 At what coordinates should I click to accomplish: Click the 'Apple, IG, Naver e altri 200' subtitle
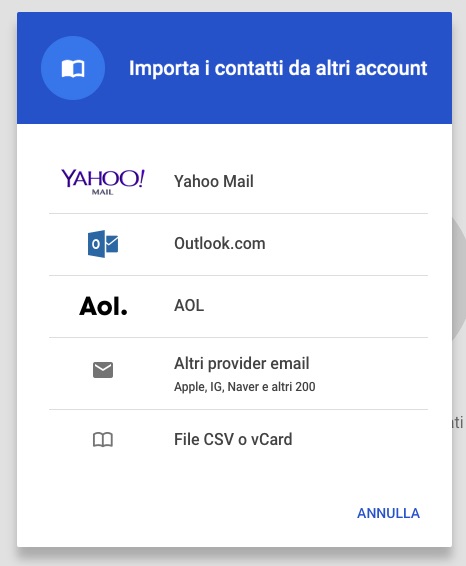tap(245, 387)
